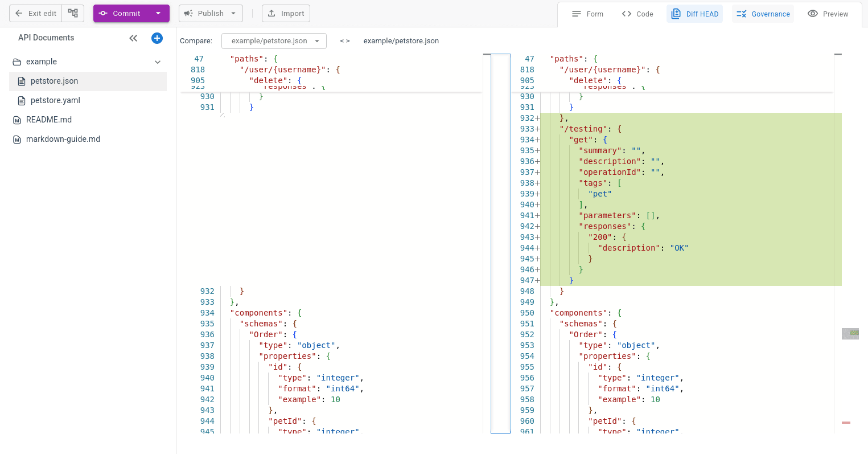Click the petstore.yaml document icon
Viewport: 868px width, 454px height.
(22, 101)
